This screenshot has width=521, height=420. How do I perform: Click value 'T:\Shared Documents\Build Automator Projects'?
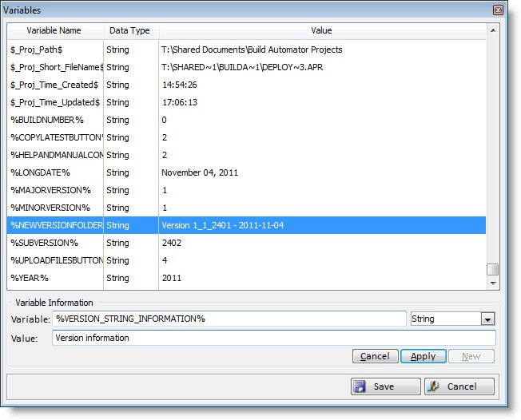[252, 50]
